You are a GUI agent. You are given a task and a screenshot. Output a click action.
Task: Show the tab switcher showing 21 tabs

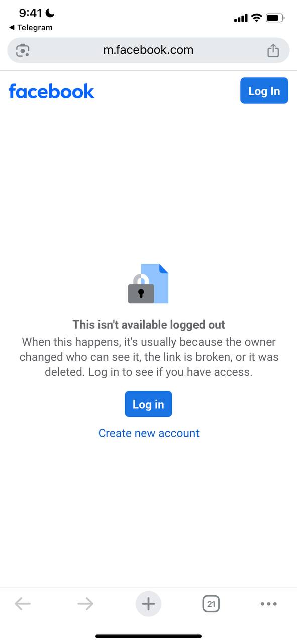[x=211, y=604]
